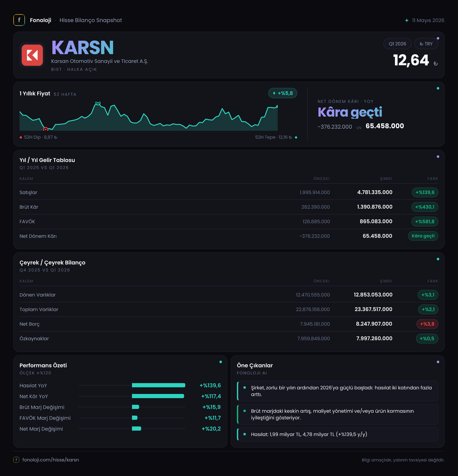This screenshot has width=458, height=476.
Task: Click the +%3,1 badge for Dönen Varlıklar
Action: (x=428, y=295)
